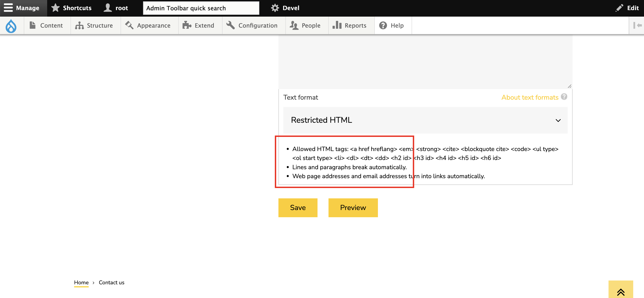Click the Shortcuts star icon
The width and height of the screenshot is (644, 298).
[x=55, y=8]
